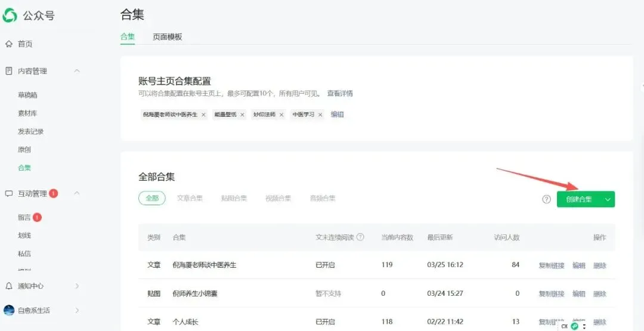Screen dimensions: 644x331
Task: Open 私信 in the sidebar
Action: 24,253
